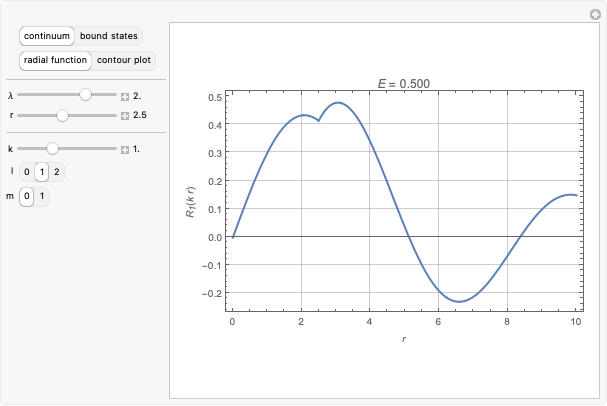Expand the r slider controls with plus icon

coord(125,116)
